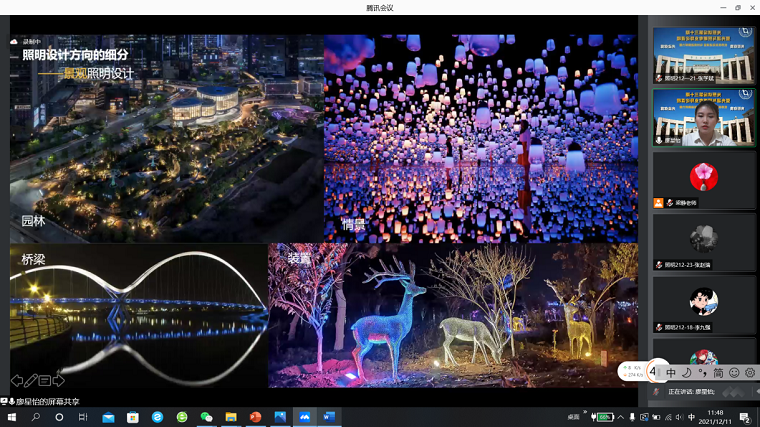Select the pen annotation tool on the slide
The width and height of the screenshot is (760, 427).
tap(31, 381)
